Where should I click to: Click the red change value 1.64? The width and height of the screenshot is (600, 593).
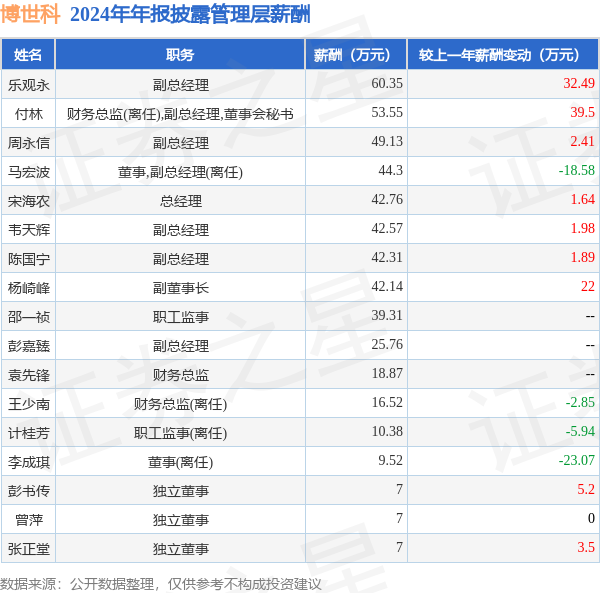coord(582,199)
